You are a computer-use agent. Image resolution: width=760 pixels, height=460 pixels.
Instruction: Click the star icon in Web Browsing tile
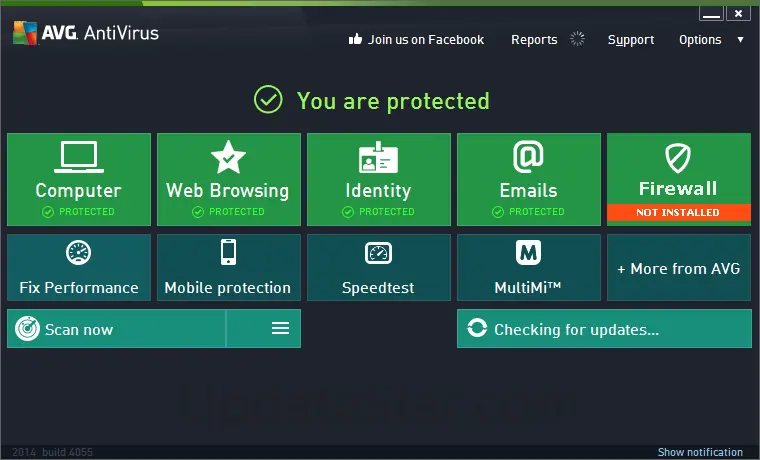pyautogui.click(x=228, y=157)
